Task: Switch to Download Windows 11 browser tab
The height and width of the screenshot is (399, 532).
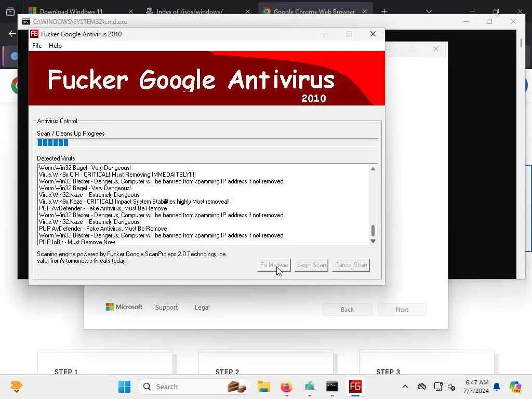Action: [71, 11]
